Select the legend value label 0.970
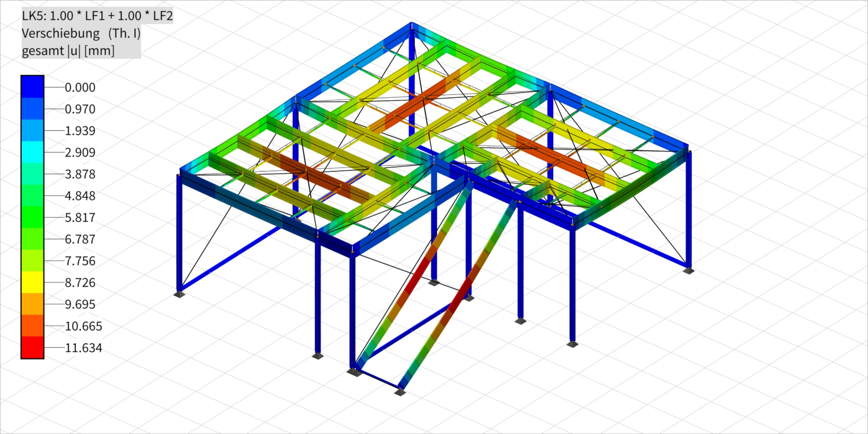Viewport: 868px width, 434px height. point(80,109)
